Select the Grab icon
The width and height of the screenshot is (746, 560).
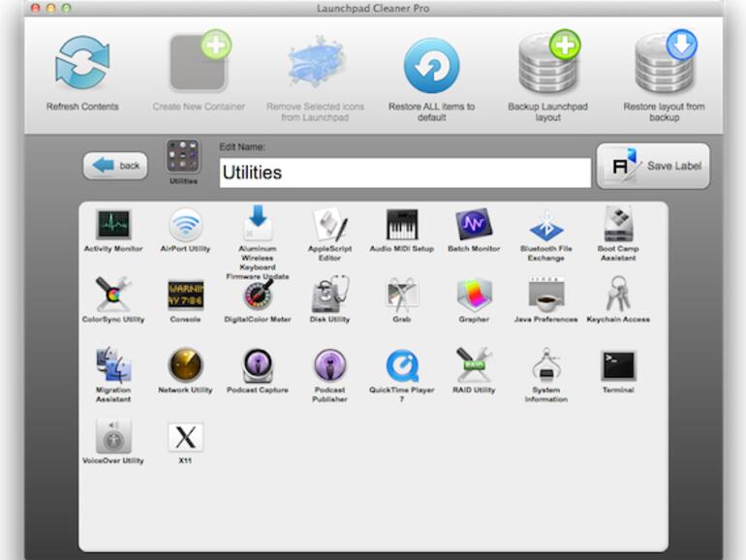point(402,295)
